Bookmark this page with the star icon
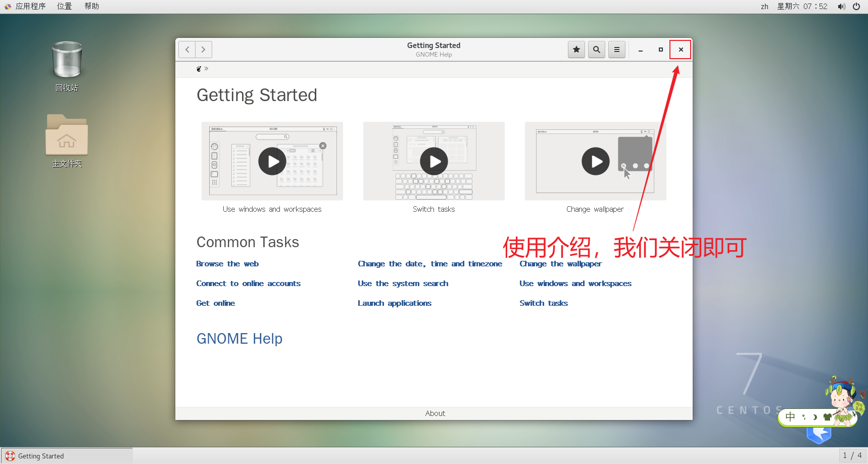This screenshot has height=464, width=868. coord(576,50)
